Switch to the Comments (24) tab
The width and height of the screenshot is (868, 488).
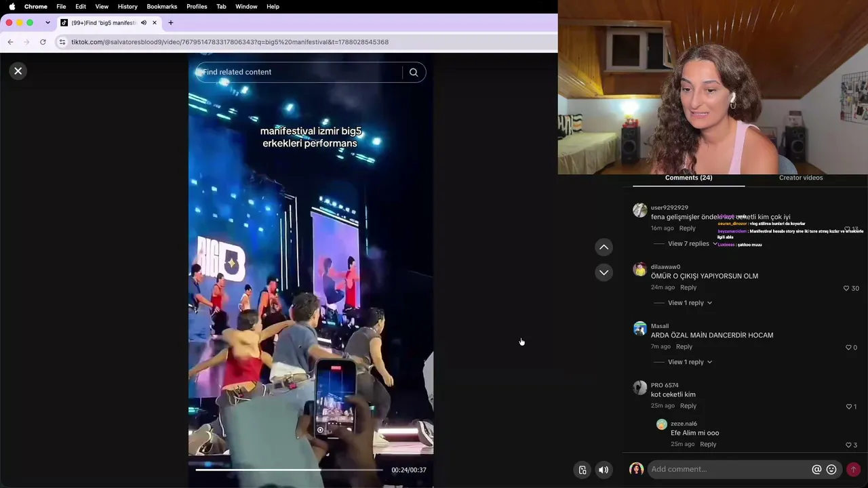point(688,178)
